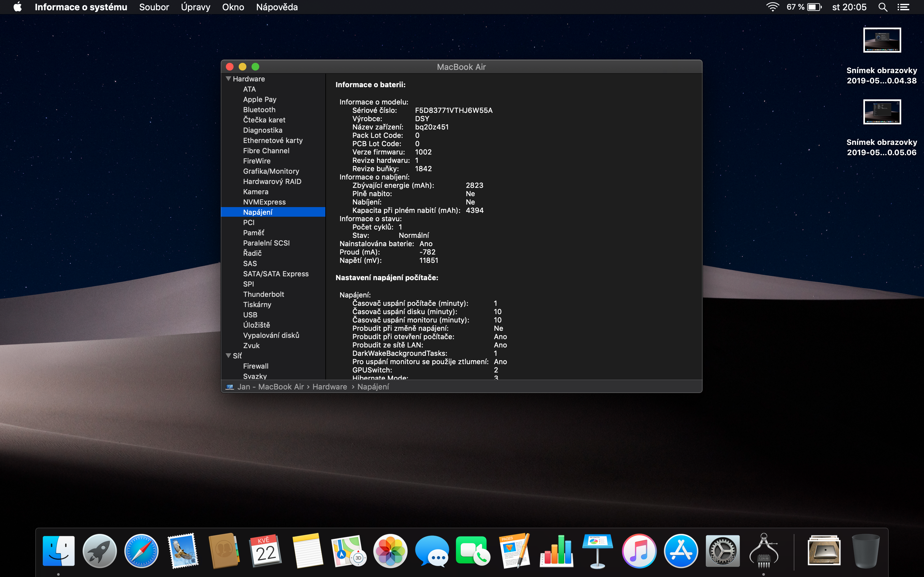
Task: Launch the Photos app in dock
Action: tap(390, 551)
